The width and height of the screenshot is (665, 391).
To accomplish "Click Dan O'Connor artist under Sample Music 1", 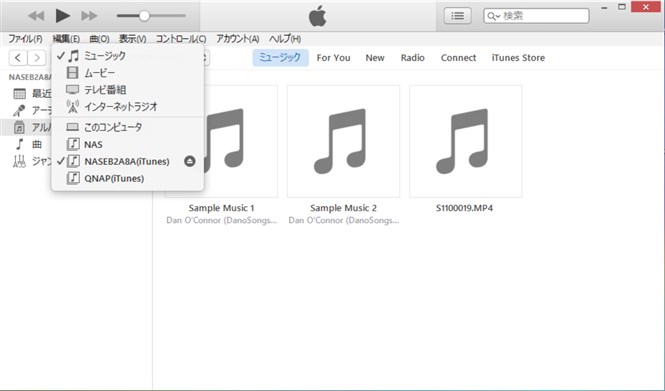I will pyautogui.click(x=221, y=220).
